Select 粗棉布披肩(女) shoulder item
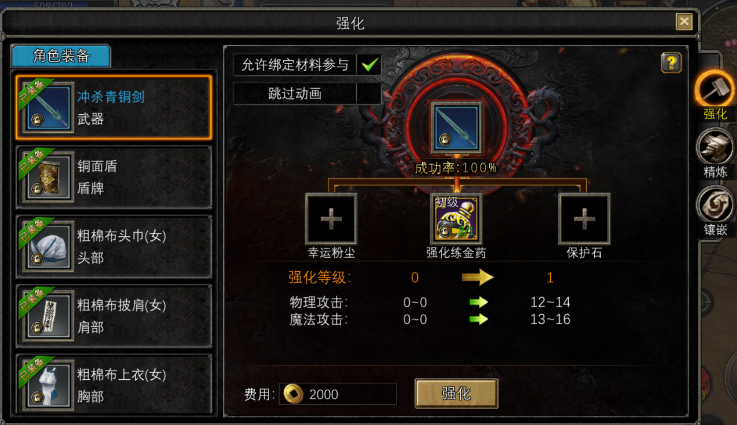The width and height of the screenshot is (737, 425). coord(114,316)
